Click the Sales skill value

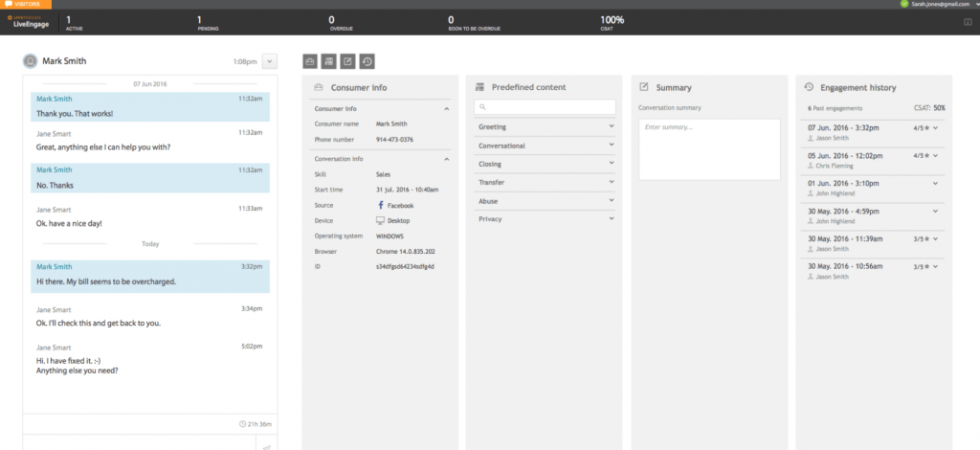tap(383, 174)
